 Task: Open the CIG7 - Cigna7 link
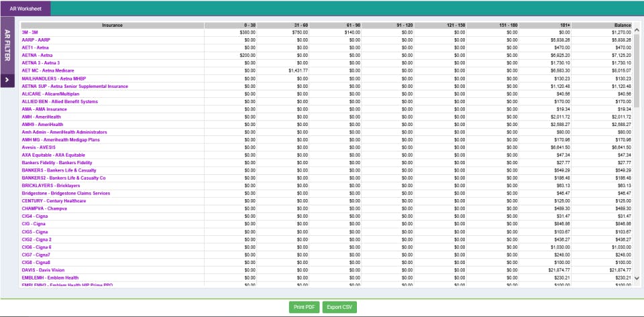pos(36,255)
